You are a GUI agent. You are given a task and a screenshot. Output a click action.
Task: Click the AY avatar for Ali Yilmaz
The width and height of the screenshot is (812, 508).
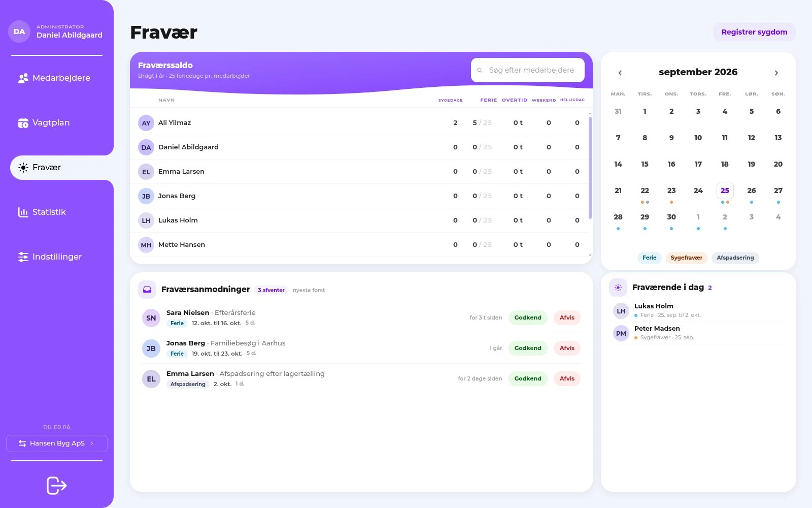pos(146,123)
